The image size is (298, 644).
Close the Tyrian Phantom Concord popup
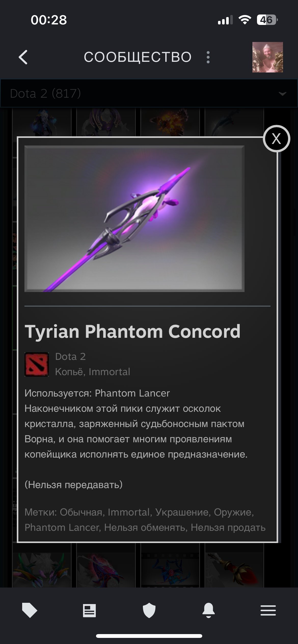pos(276,139)
